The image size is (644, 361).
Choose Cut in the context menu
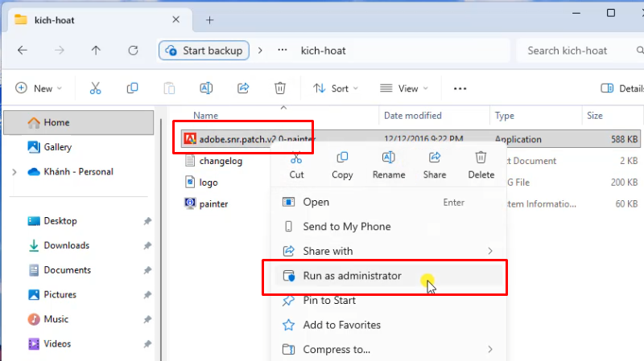point(296,166)
